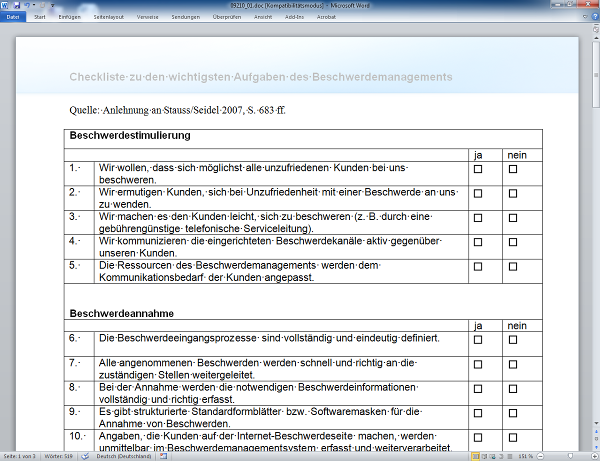Switch to the Seitenlayout tab
The height and width of the screenshot is (461, 600).
click(x=110, y=17)
